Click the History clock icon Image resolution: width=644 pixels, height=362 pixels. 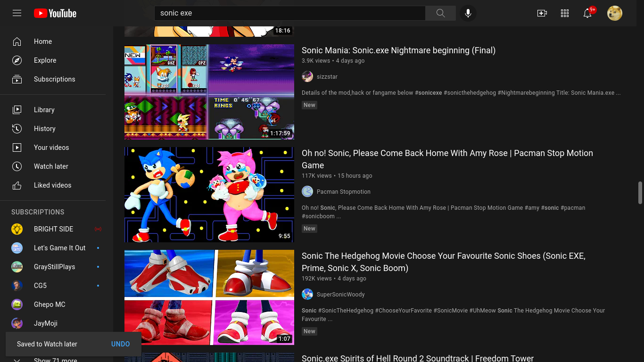click(x=17, y=129)
